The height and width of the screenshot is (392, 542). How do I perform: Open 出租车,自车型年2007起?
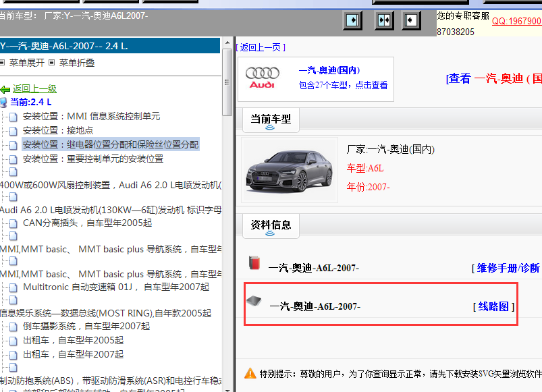[x=74, y=355]
